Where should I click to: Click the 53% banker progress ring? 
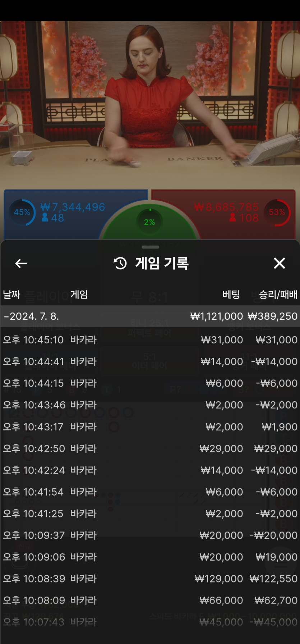click(277, 212)
